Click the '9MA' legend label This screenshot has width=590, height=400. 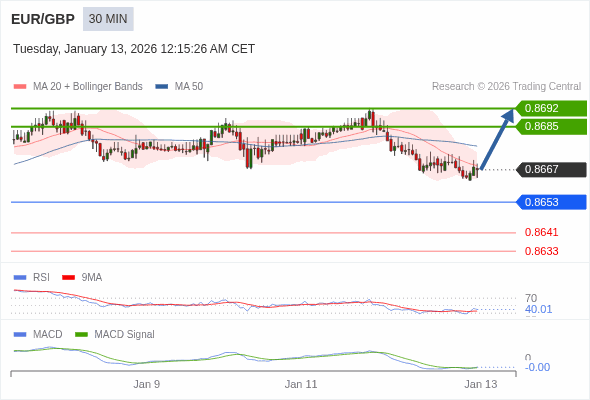point(92,278)
